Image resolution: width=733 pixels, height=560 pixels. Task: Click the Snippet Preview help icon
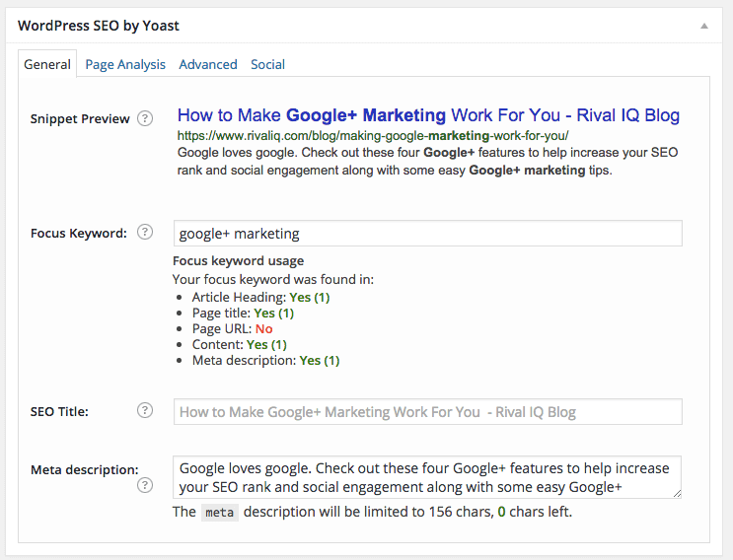point(145,118)
